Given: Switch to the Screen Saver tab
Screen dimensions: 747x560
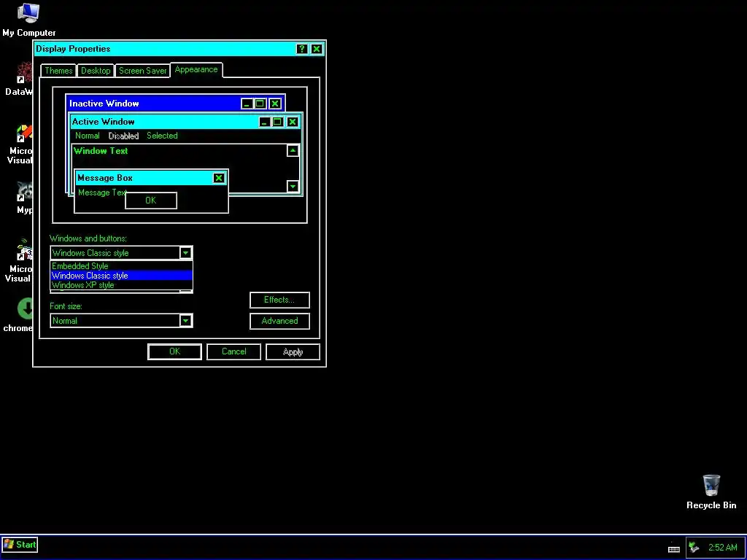Looking at the screenshot, I should 143,71.
